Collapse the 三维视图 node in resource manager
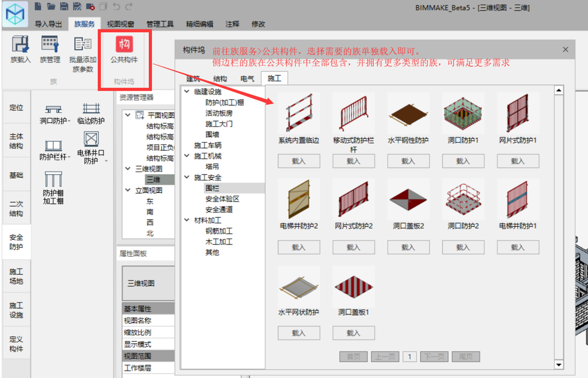588x378 pixels. [x=128, y=169]
